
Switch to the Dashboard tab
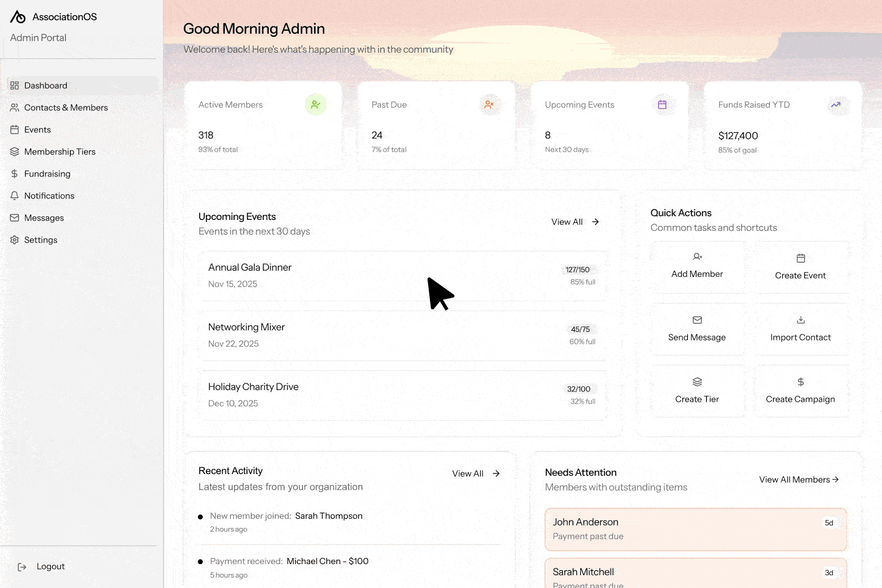[x=45, y=85]
